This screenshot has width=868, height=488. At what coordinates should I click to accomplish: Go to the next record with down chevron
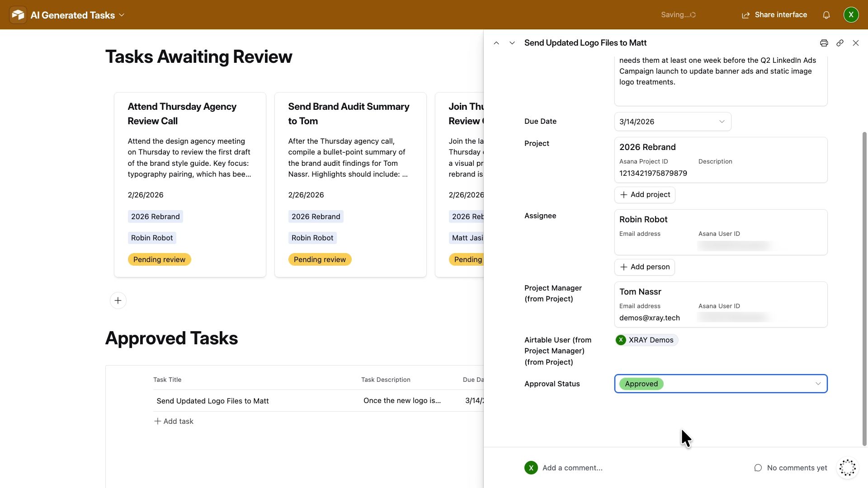[x=512, y=42]
